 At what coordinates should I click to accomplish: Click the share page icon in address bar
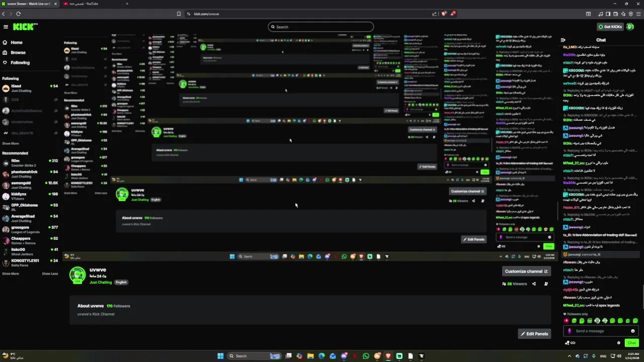[x=434, y=14]
